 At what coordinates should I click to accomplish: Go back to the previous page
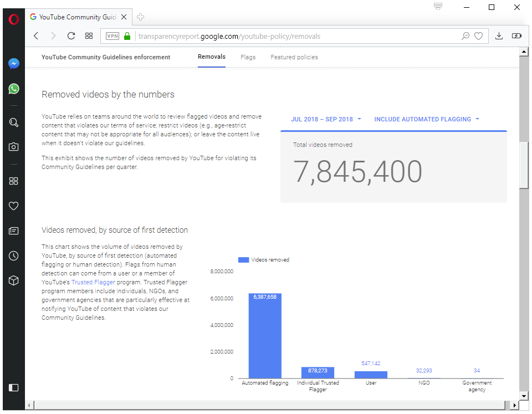coord(37,36)
